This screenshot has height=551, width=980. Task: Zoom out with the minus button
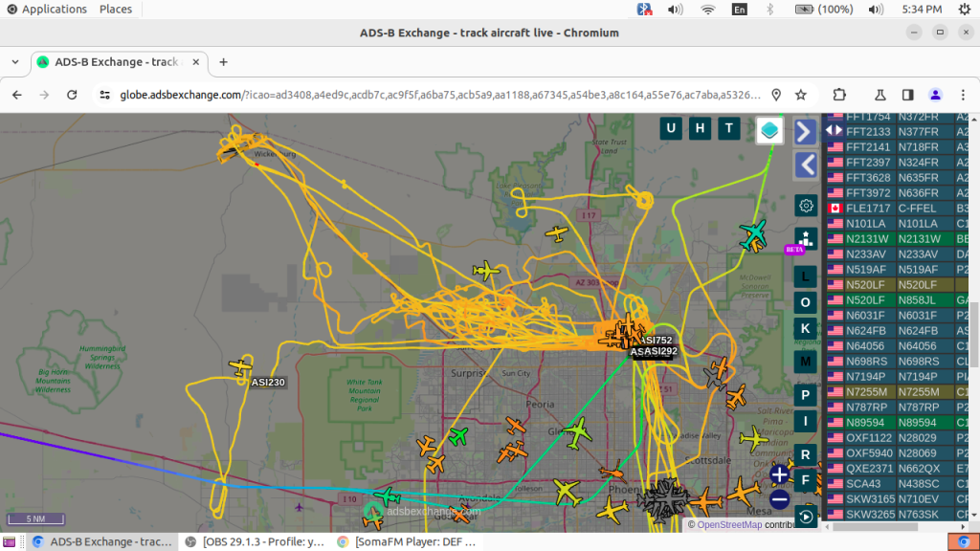pyautogui.click(x=779, y=499)
